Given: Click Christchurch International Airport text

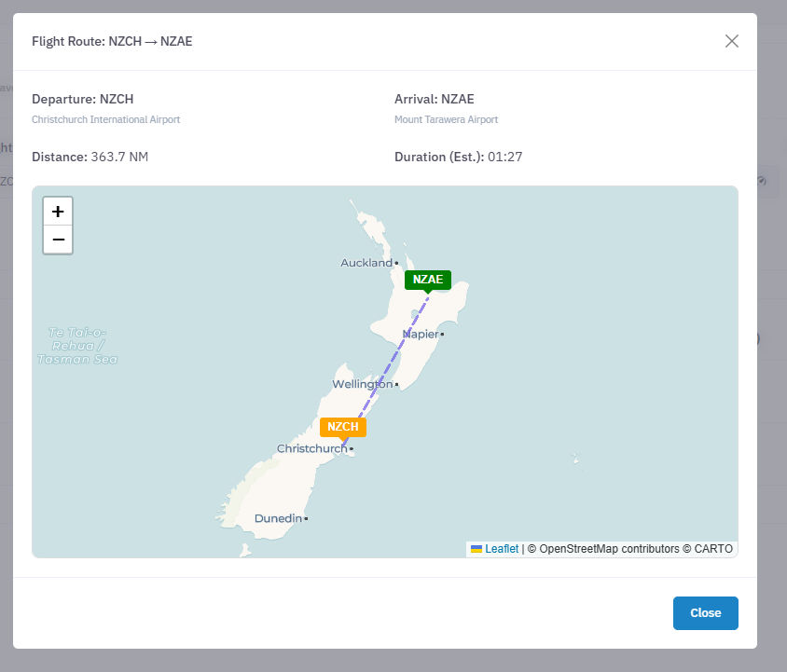Looking at the screenshot, I should (x=106, y=119).
